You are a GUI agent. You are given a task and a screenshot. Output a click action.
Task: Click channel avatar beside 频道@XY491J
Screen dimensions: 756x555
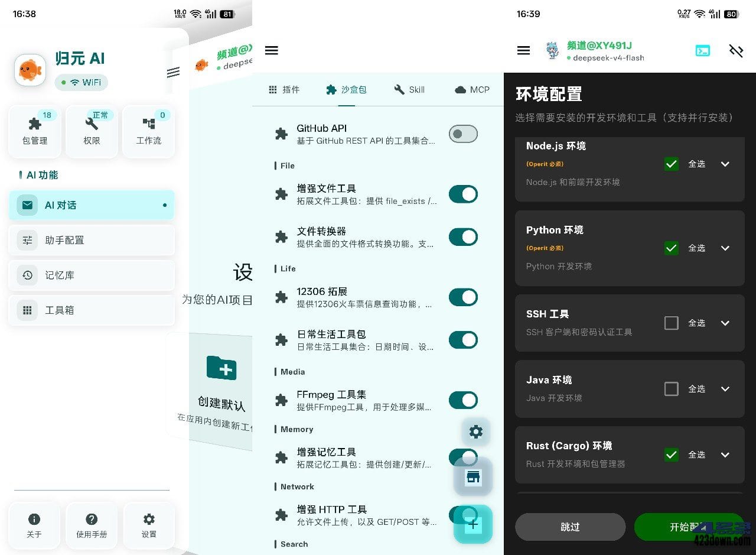coord(552,51)
